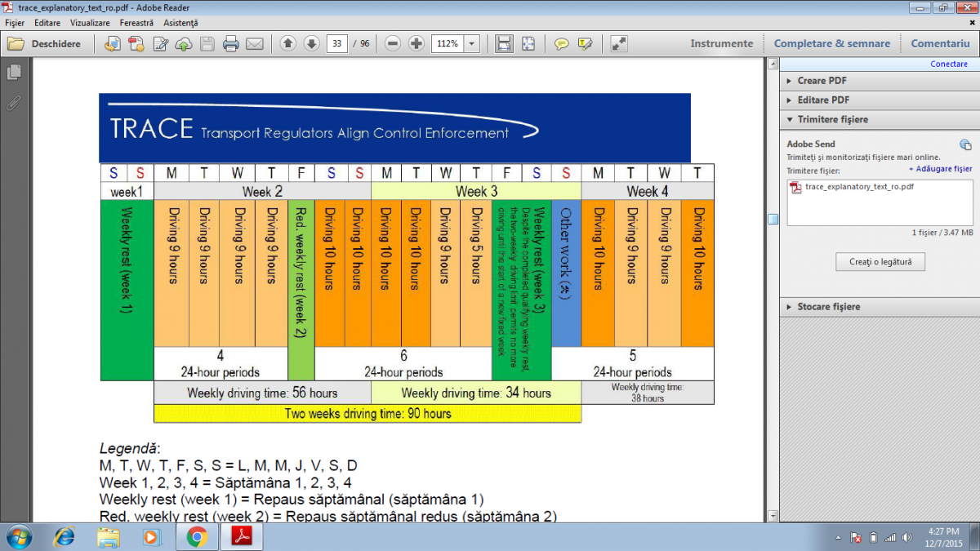Collapse the Trimitere fișiere section
Viewport: 980px width, 551px height.
tap(832, 119)
